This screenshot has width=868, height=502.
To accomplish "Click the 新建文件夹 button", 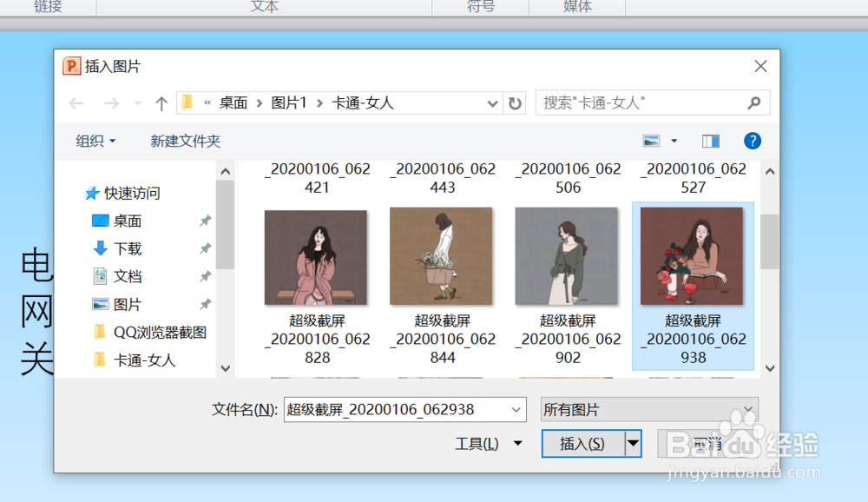I will click(185, 141).
